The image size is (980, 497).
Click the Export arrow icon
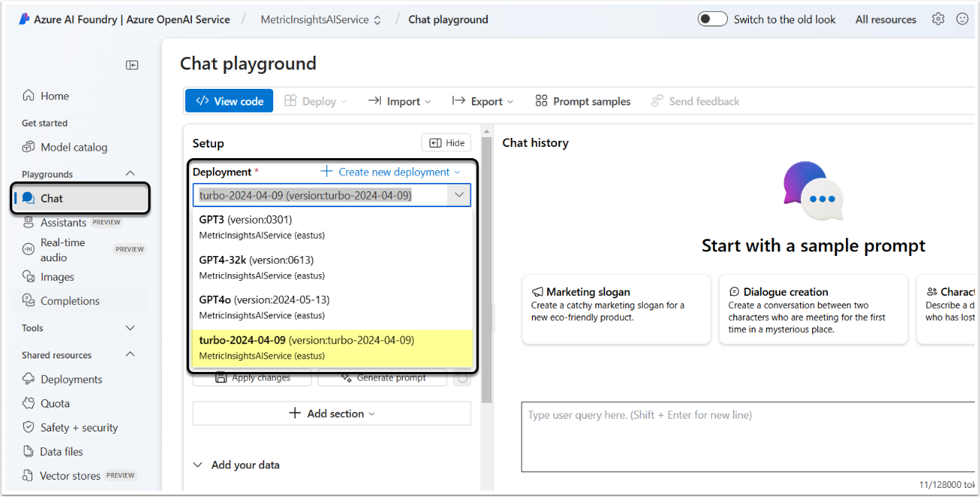pyautogui.click(x=458, y=101)
